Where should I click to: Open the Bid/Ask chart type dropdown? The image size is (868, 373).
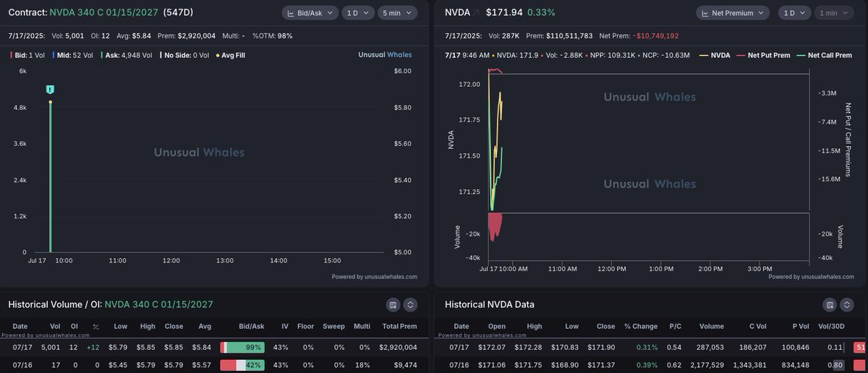point(311,13)
